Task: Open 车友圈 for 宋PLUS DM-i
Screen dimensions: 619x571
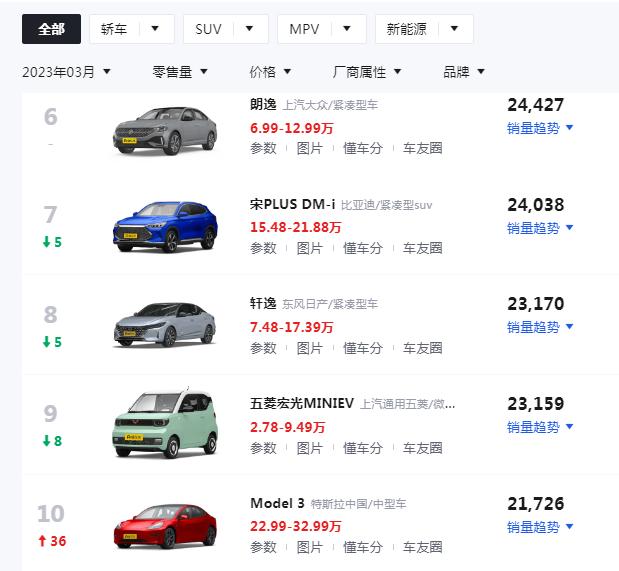Action: (423, 248)
